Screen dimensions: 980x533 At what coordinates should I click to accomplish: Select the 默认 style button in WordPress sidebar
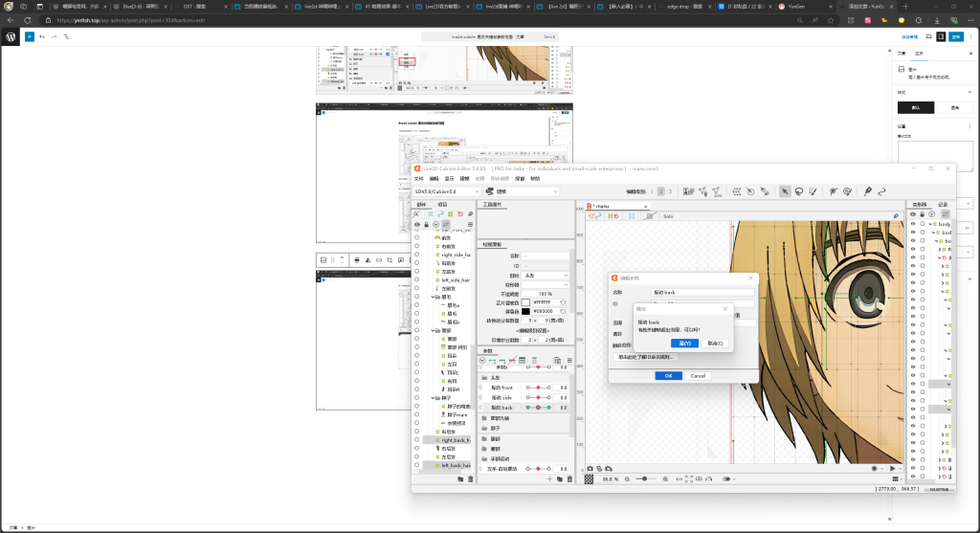click(x=916, y=107)
